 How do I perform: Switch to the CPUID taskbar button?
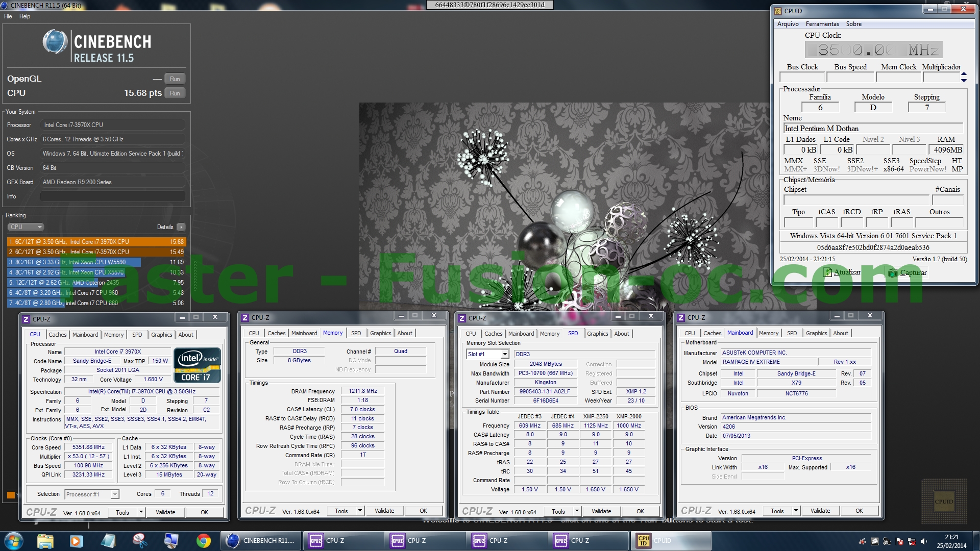click(672, 541)
